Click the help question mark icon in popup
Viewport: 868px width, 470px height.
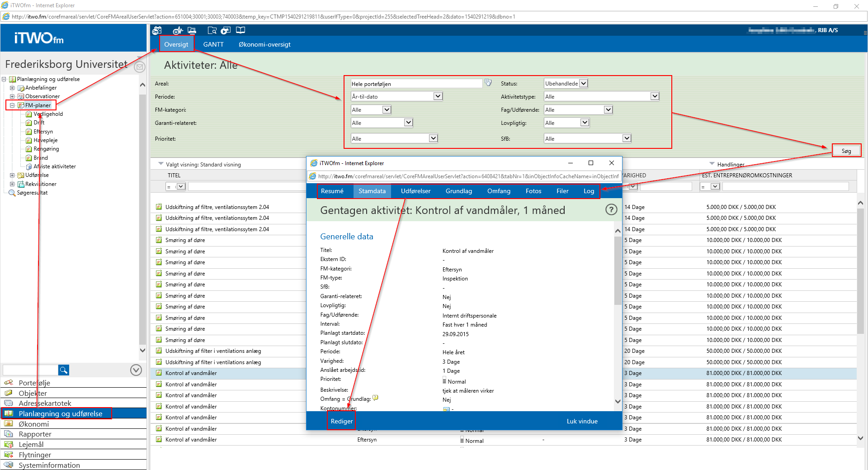pos(611,210)
